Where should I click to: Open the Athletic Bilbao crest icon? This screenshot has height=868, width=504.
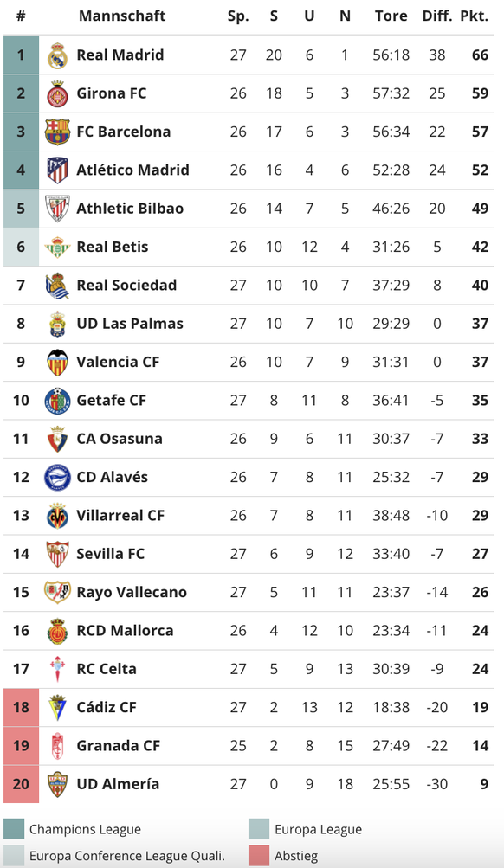[57, 209]
